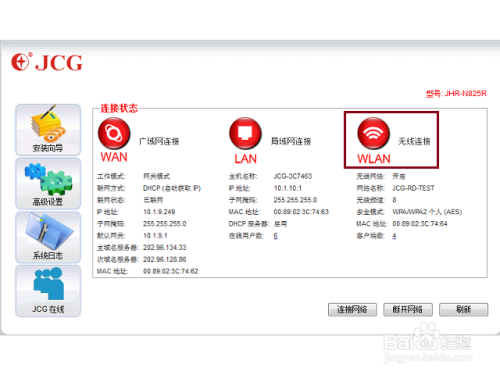500x375 pixels.
Task: Select primary DNS value 202.96.134.33
Action: click(165, 248)
